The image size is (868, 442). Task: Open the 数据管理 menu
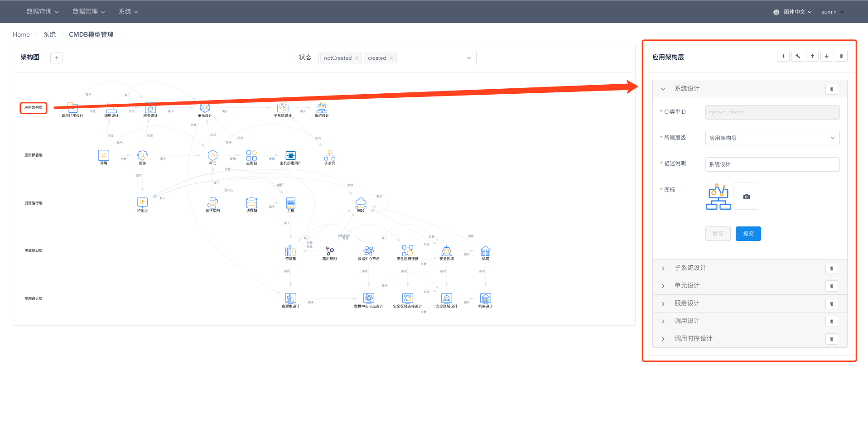89,12
